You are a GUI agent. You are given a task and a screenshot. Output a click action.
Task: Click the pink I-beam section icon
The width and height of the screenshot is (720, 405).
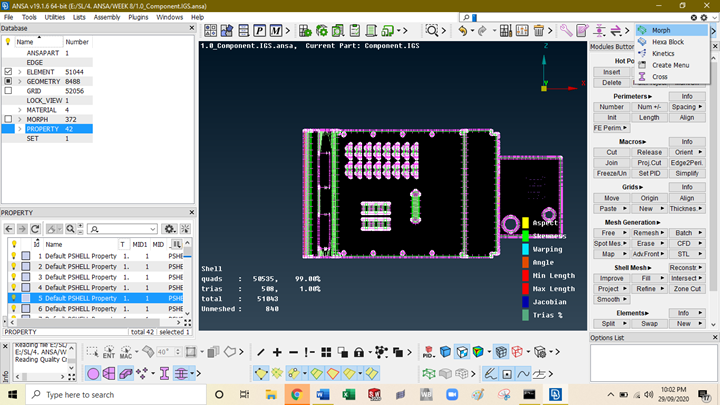click(x=164, y=374)
